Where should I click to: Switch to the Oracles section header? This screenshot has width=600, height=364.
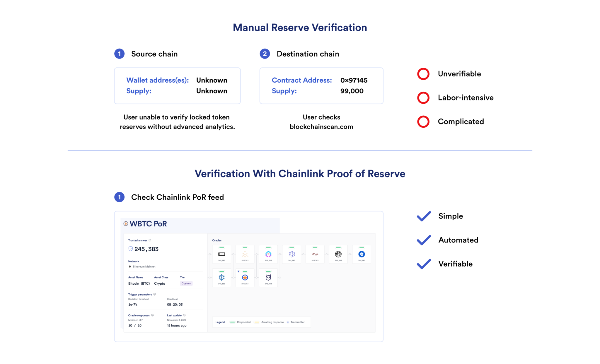[x=217, y=240]
